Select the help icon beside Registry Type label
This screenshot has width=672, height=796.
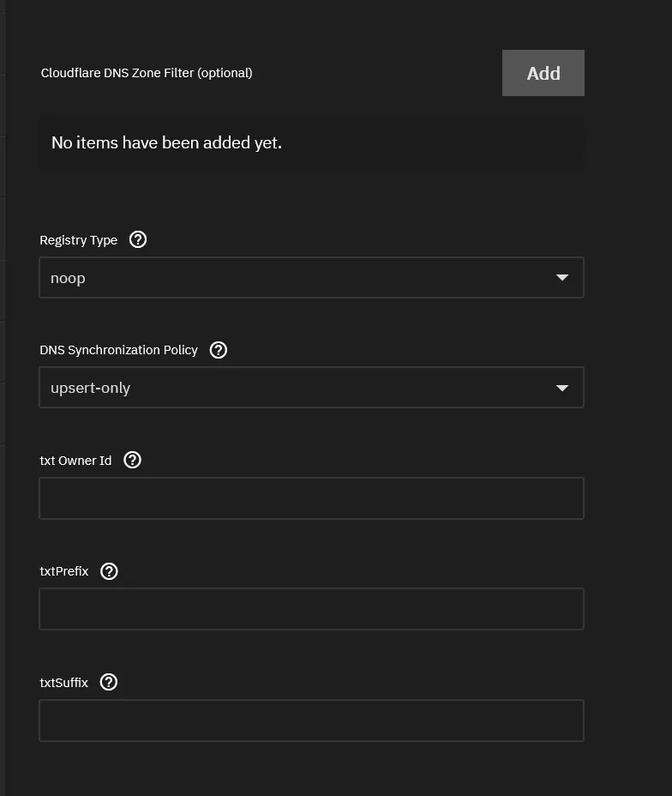pyautogui.click(x=138, y=240)
